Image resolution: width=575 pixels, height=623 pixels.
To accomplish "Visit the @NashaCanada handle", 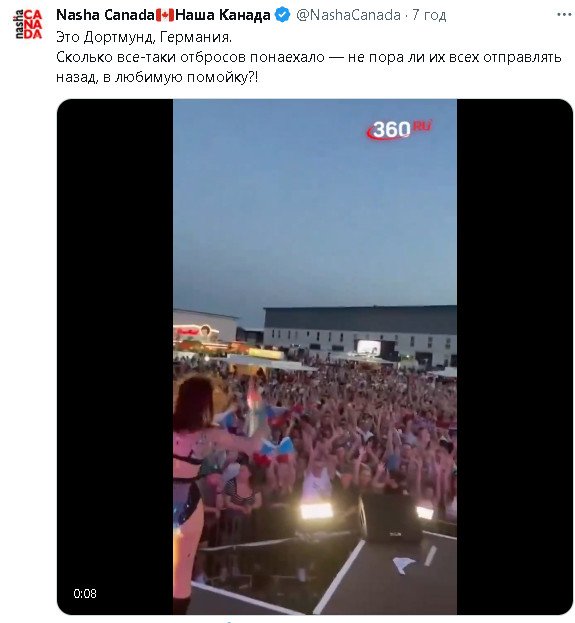I will [348, 15].
